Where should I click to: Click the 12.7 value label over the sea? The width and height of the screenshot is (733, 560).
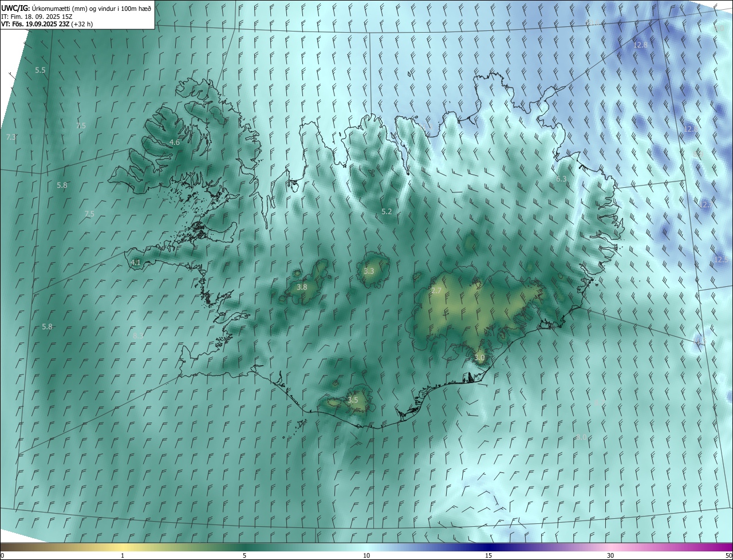(705, 204)
